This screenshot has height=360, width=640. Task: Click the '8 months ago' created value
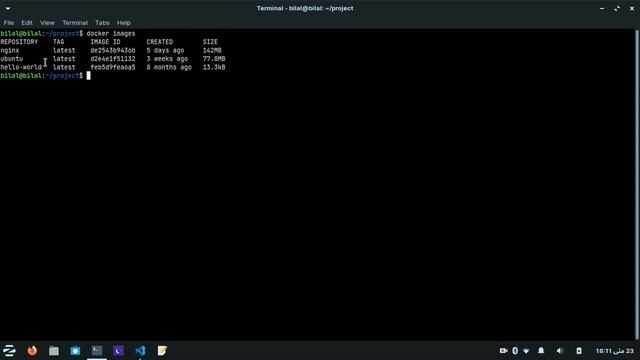click(169, 67)
